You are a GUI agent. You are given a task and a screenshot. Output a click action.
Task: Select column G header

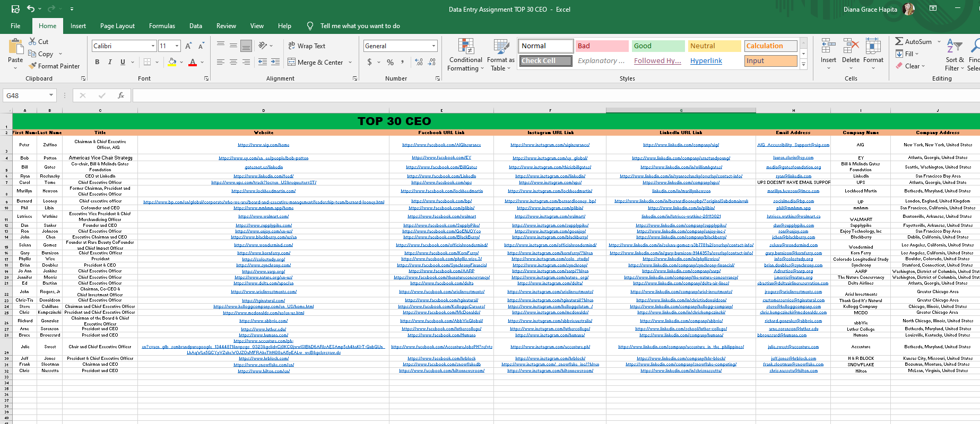click(681, 110)
